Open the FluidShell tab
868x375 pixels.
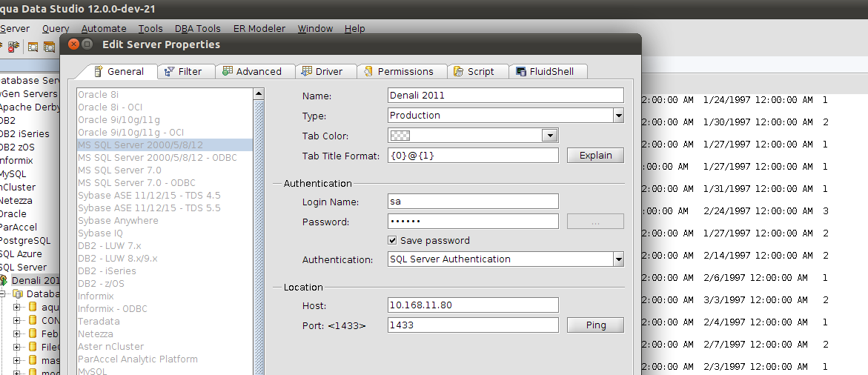tap(550, 71)
